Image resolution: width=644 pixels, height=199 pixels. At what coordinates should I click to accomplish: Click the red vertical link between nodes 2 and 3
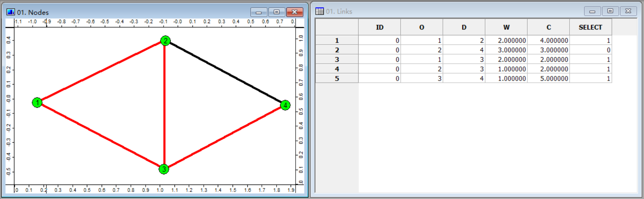(164, 105)
